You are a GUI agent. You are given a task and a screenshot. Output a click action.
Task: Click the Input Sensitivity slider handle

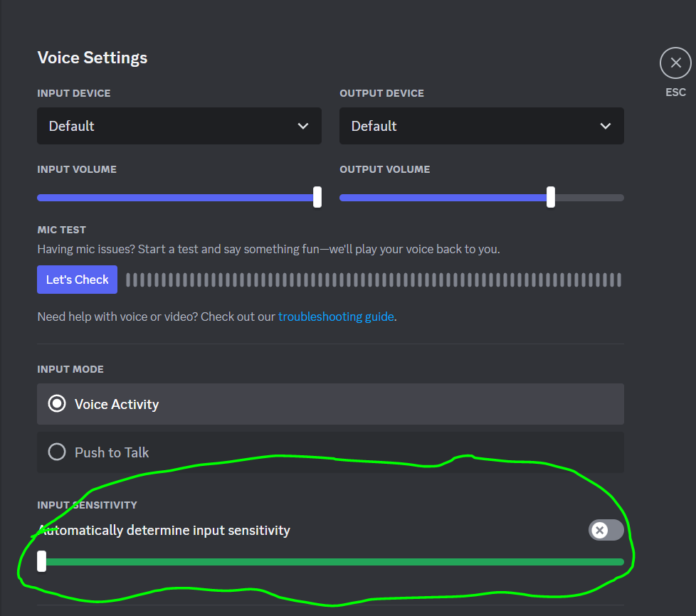42,561
